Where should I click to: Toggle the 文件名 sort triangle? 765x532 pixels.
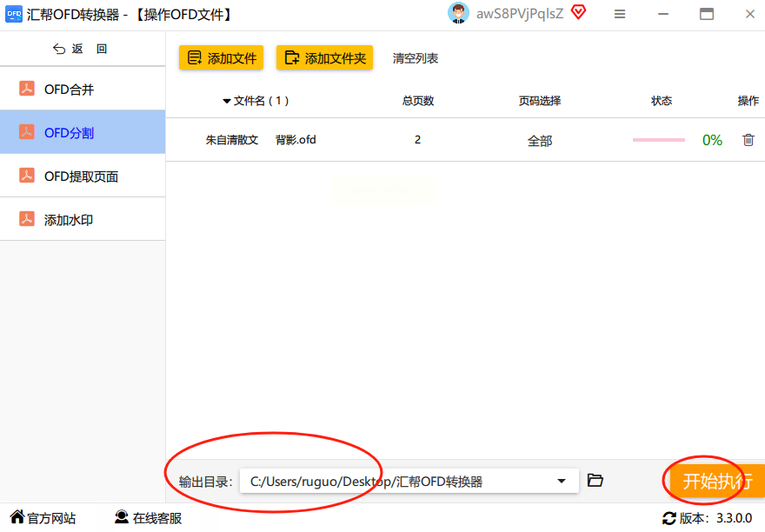(226, 101)
